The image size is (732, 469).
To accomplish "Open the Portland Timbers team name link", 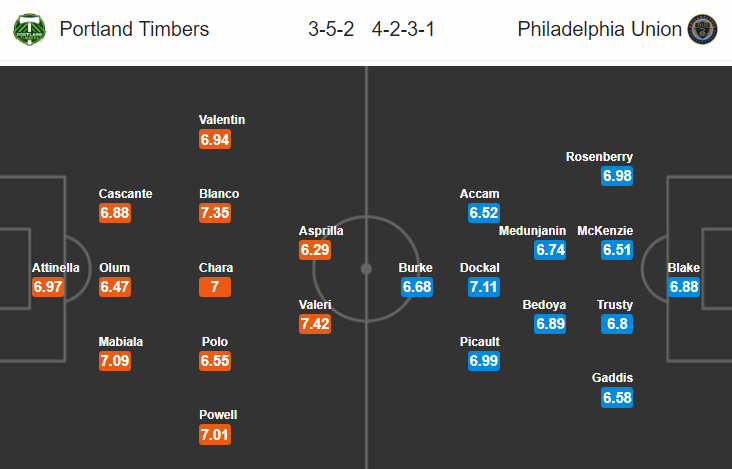I will (134, 29).
